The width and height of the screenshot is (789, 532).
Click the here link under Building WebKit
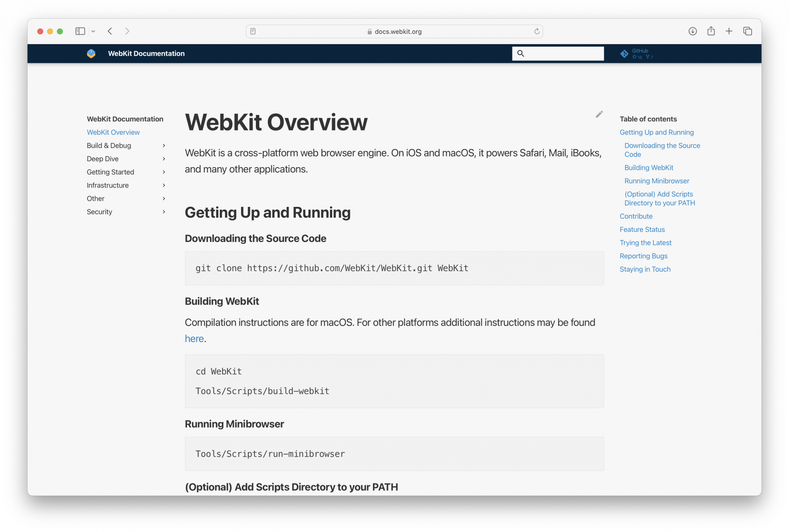[x=194, y=338]
